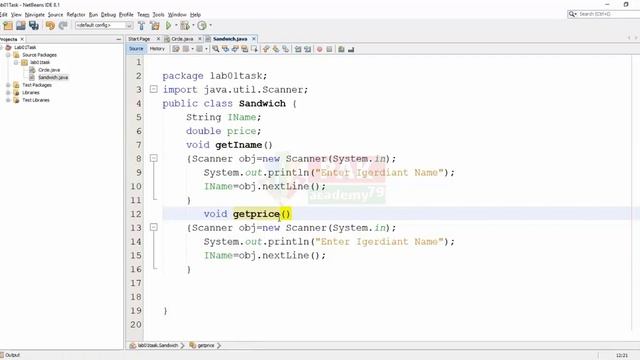This screenshot has width=640, height=360.
Task: Click the 'package lab01task;' code line
Action: [215, 76]
